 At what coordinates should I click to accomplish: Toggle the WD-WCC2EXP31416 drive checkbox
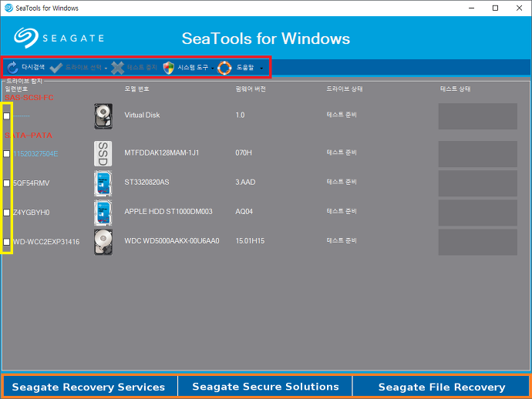tap(6, 242)
